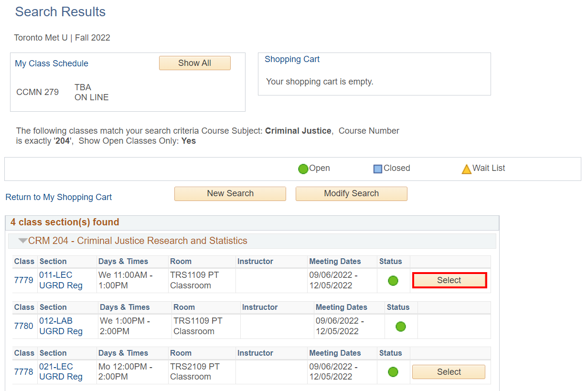The height and width of the screenshot is (391, 588).
Task: Click 'TRS2109 PT Classroom' room cell
Action: [x=195, y=372]
